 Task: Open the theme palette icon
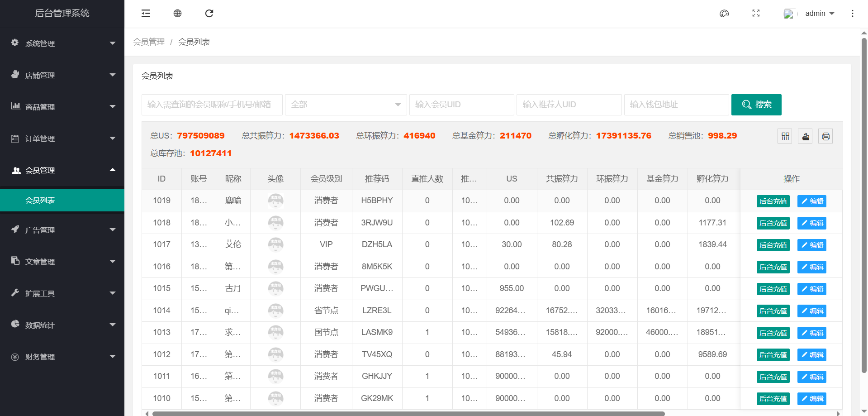coord(724,14)
